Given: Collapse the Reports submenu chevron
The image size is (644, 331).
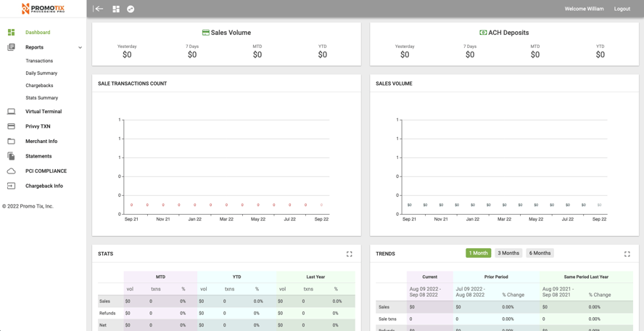Looking at the screenshot, I should [80, 48].
